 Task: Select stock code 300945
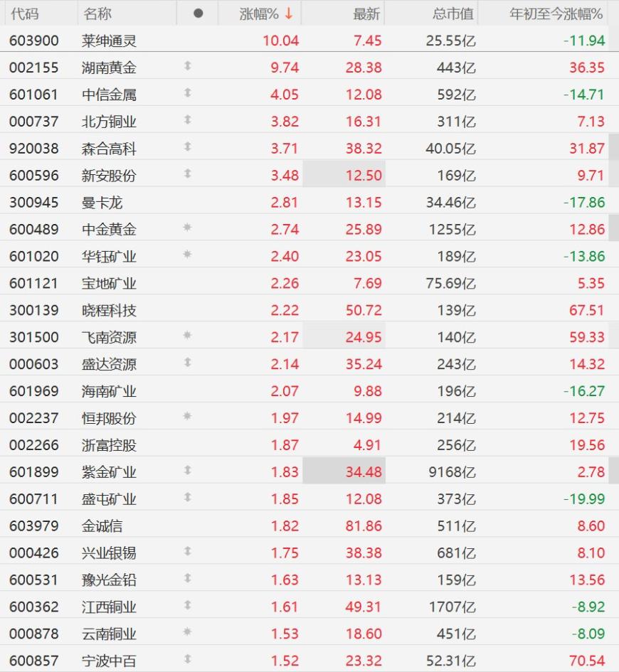tap(34, 203)
